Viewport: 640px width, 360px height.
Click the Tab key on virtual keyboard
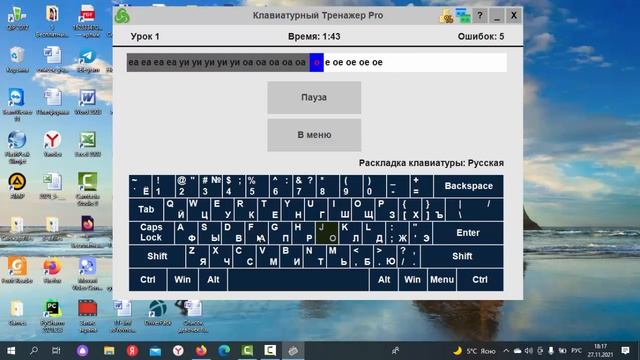tap(146, 209)
